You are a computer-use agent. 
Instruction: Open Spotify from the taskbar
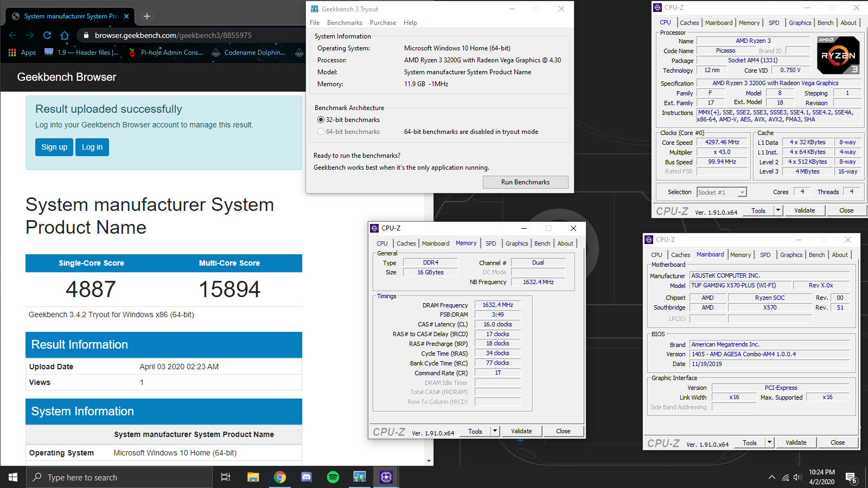point(333,477)
